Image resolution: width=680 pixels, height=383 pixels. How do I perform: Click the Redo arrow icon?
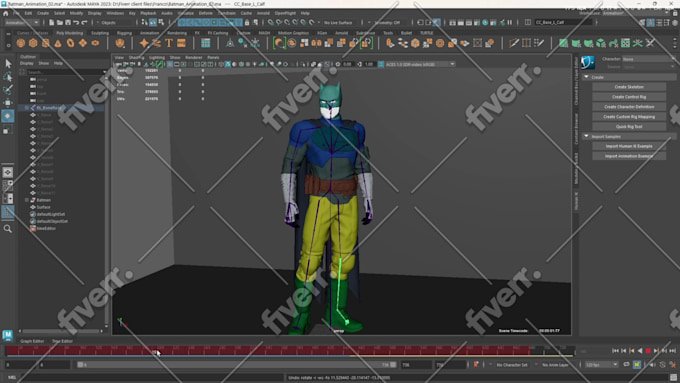(84, 22)
